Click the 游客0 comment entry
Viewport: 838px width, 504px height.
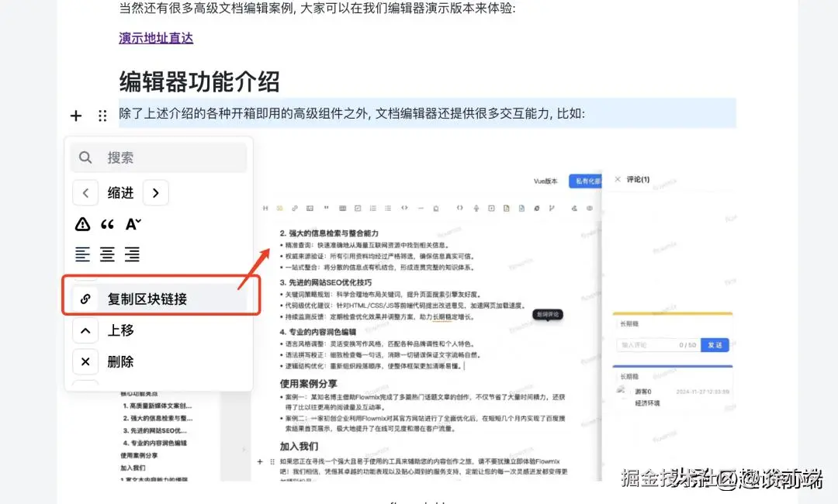point(643,392)
